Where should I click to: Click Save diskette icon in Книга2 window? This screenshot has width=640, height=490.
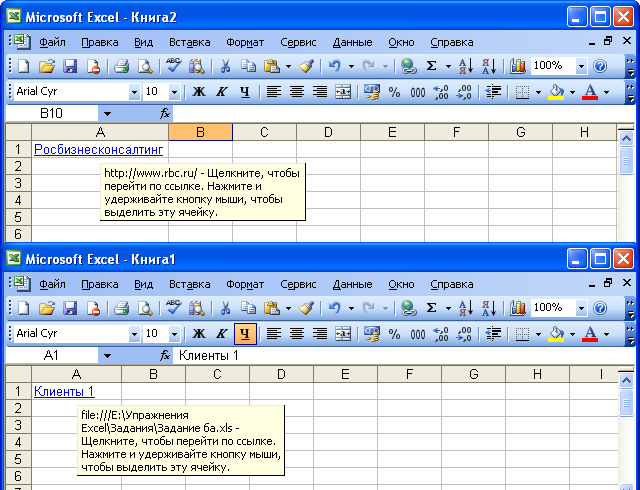coord(70,66)
